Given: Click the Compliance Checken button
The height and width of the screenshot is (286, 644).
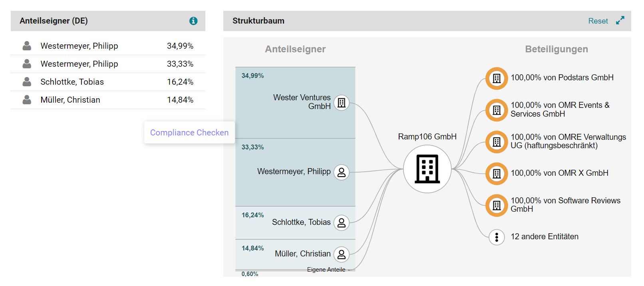Looking at the screenshot, I should point(189,133).
